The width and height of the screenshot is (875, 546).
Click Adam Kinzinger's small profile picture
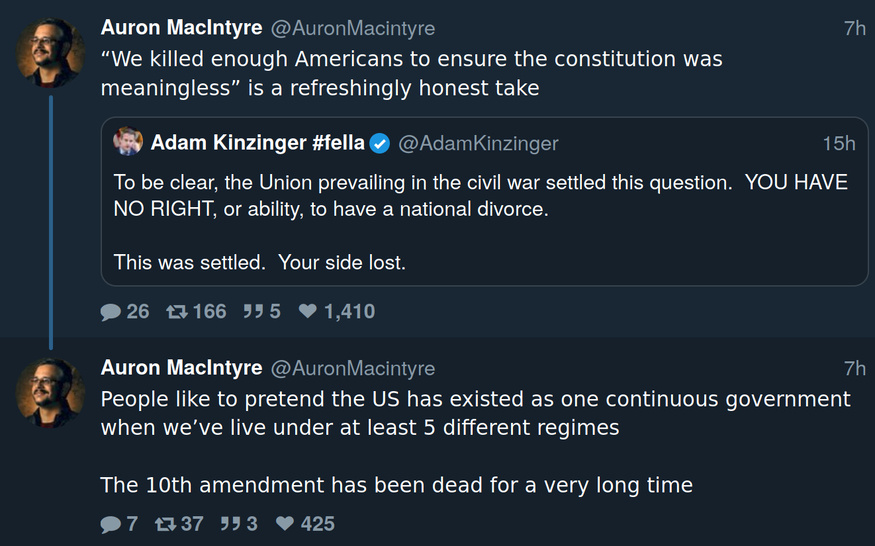(128, 143)
